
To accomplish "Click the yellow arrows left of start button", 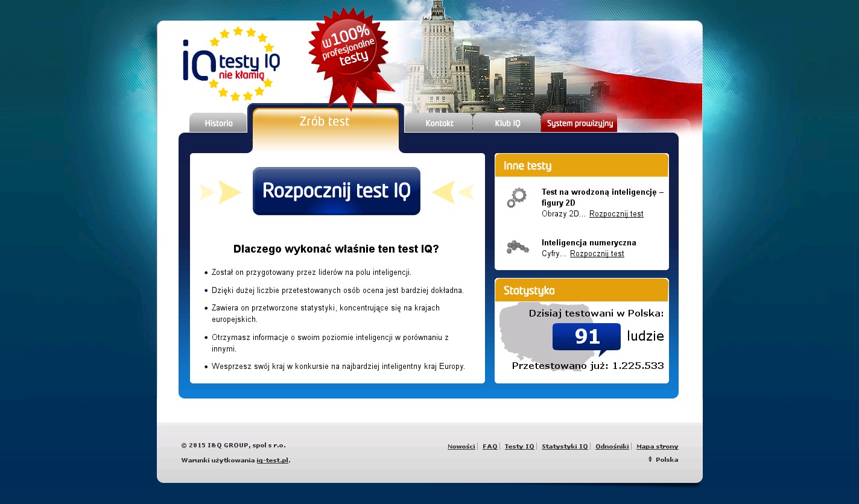I will click(221, 192).
